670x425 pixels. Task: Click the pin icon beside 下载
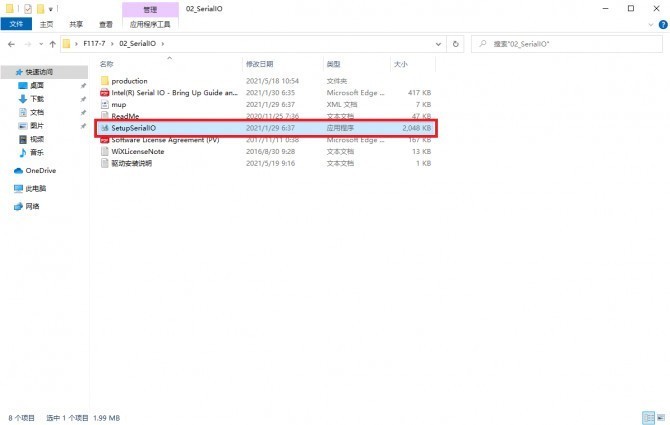click(x=83, y=99)
